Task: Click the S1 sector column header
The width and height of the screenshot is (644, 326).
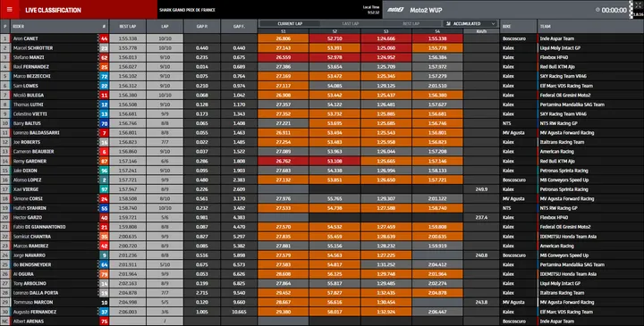Action: pyautogui.click(x=284, y=31)
